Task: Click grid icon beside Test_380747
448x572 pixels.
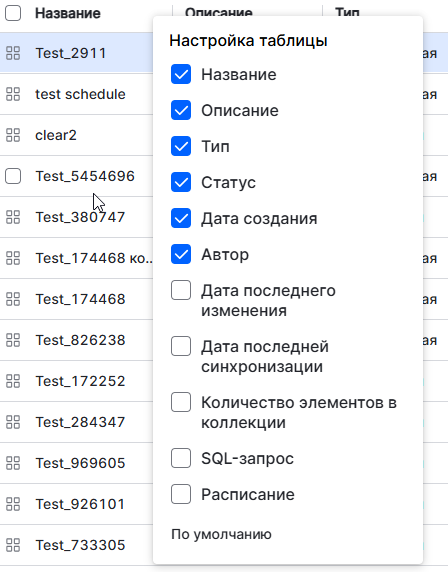Action: click(13, 217)
